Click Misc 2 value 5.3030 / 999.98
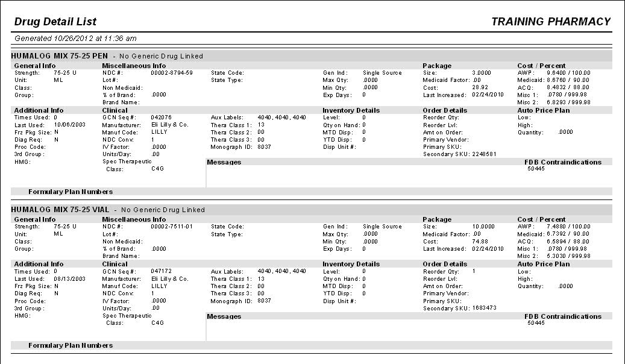 tap(569, 256)
